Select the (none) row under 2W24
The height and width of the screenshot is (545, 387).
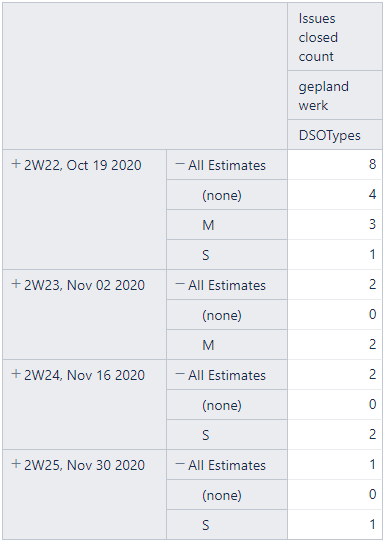(227, 405)
